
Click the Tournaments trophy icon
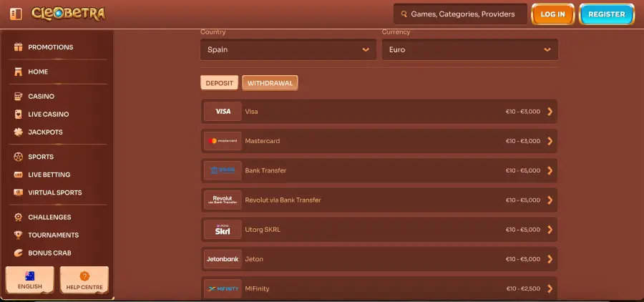tap(18, 235)
